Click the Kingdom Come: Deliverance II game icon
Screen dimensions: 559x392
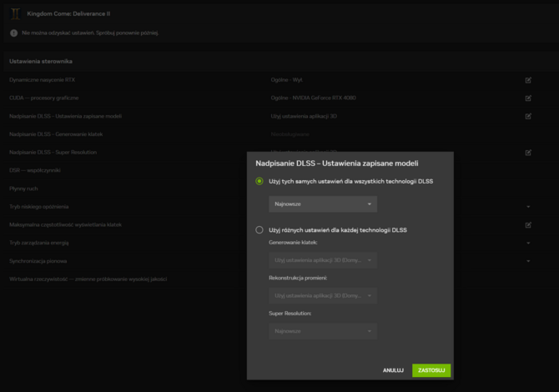pyautogui.click(x=15, y=14)
